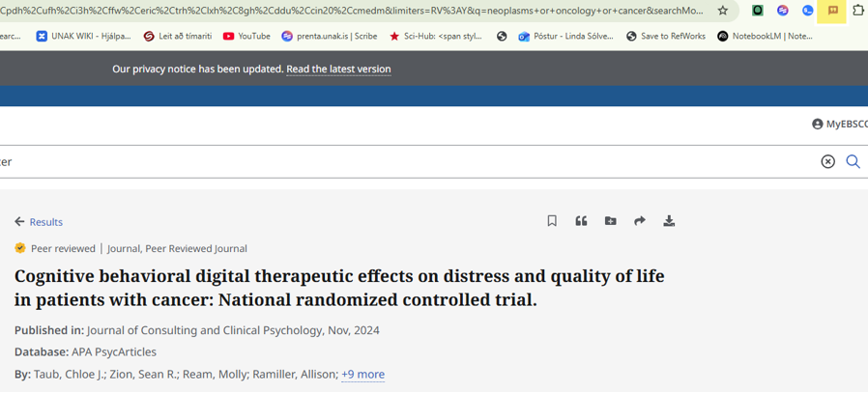
Task: Open the Save to RefWorks bookmark
Action: tap(666, 36)
